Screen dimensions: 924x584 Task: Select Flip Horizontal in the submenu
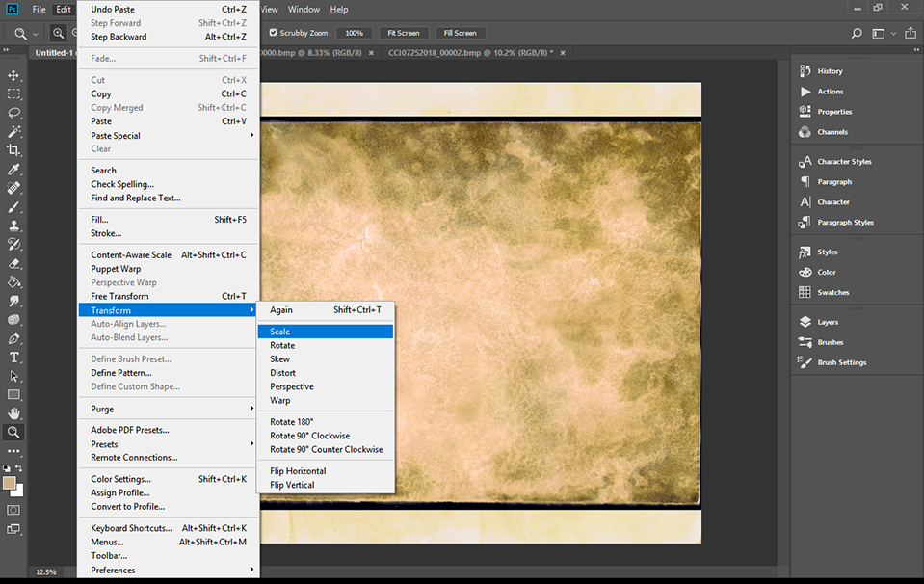(298, 471)
